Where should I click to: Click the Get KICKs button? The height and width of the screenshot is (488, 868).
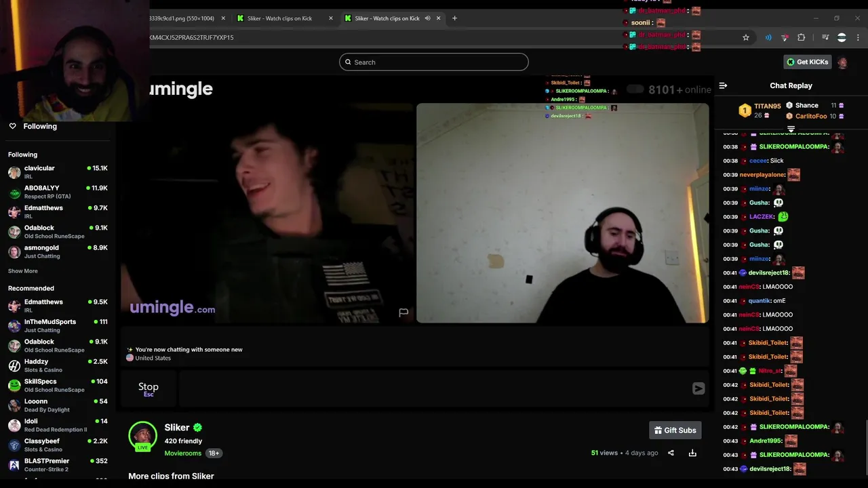pyautogui.click(x=808, y=62)
